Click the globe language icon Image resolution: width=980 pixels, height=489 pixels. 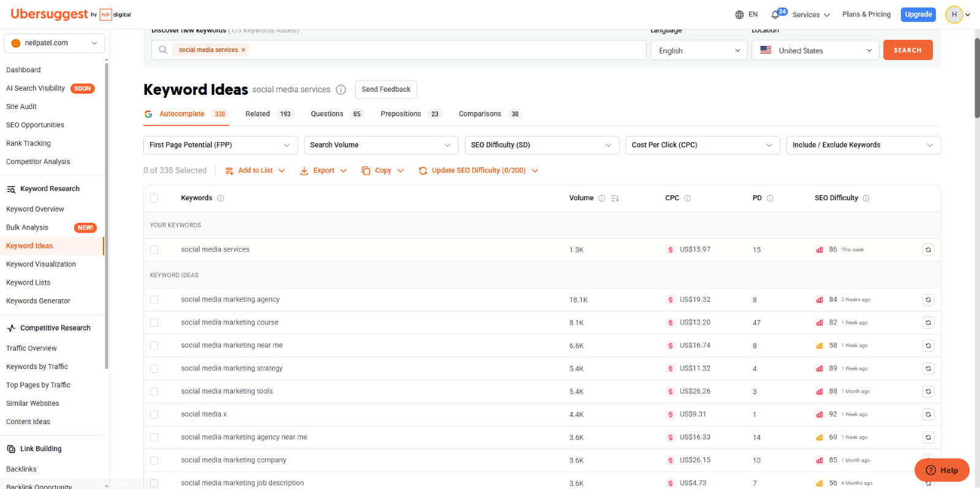739,15
